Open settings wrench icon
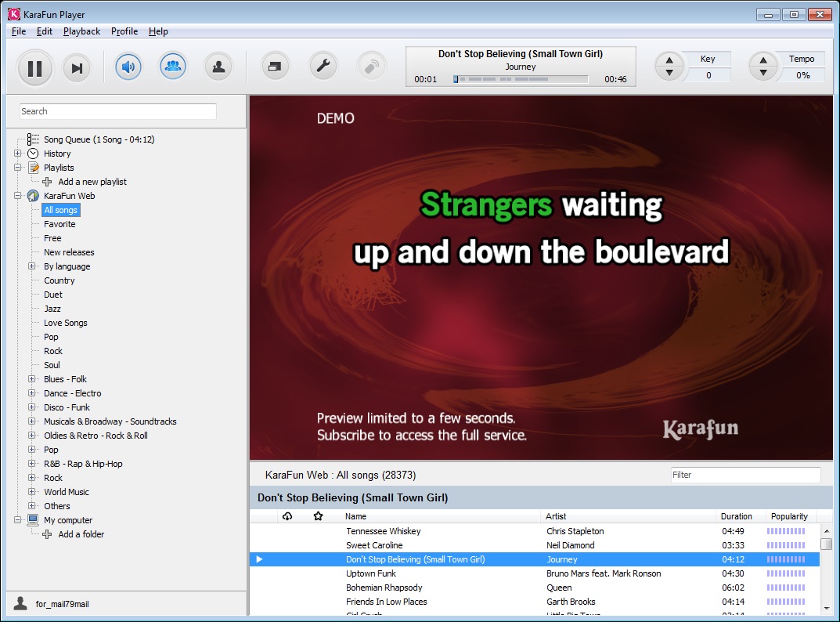This screenshot has height=622, width=840. click(x=323, y=67)
